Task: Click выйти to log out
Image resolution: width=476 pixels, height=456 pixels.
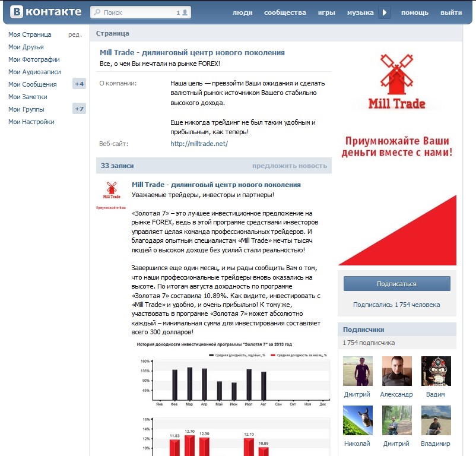Action: [x=451, y=12]
